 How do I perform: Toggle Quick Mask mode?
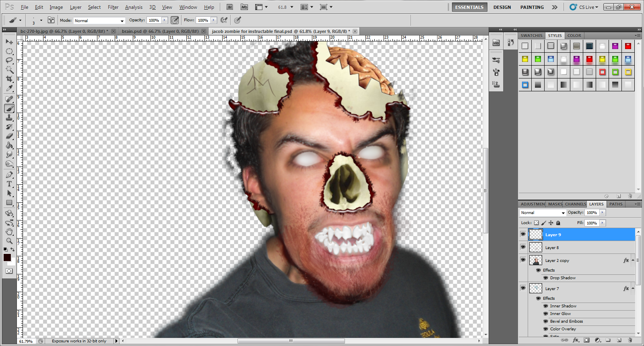pos(9,271)
